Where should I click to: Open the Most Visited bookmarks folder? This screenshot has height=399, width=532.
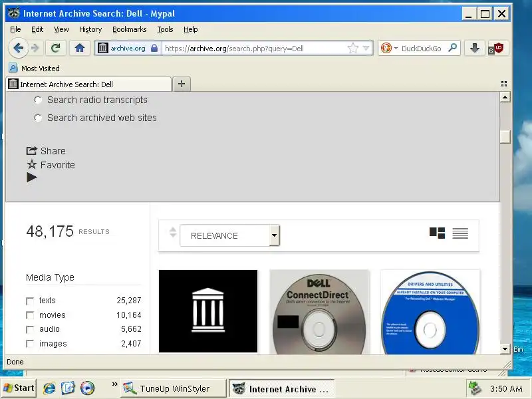tap(35, 68)
